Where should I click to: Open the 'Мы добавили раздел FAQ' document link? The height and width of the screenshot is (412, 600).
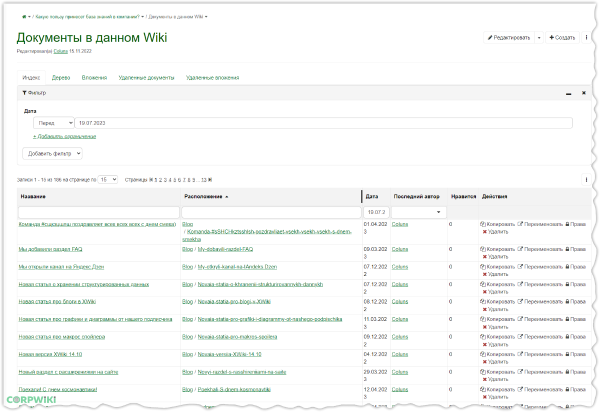click(51, 249)
